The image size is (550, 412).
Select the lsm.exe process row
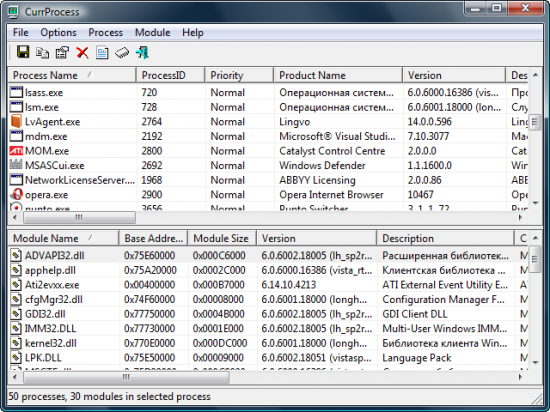pos(268,107)
